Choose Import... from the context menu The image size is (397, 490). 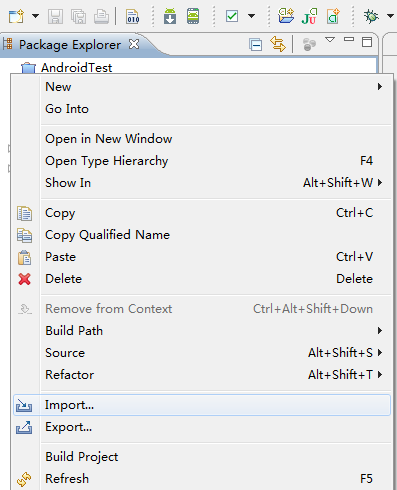pos(202,405)
